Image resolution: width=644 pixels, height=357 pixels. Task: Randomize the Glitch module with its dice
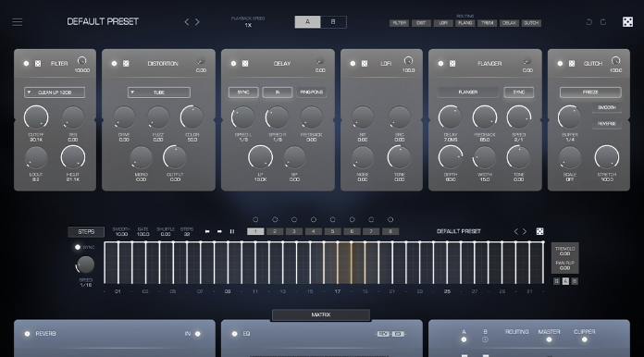[572, 64]
